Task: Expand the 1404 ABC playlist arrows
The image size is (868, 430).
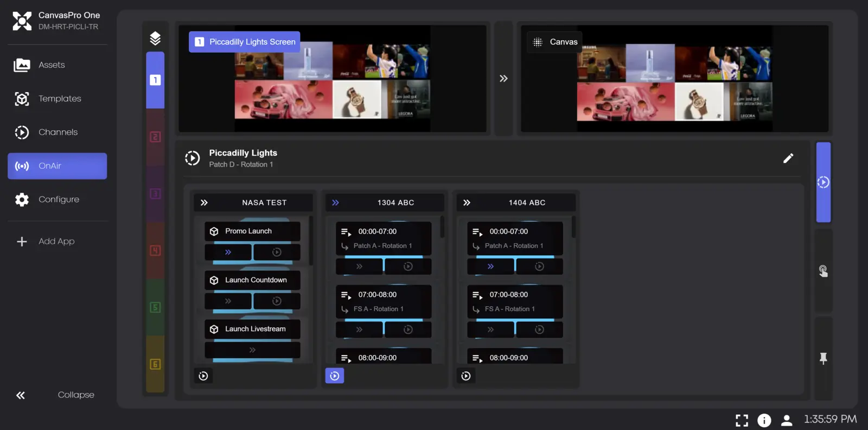Action: [467, 203]
